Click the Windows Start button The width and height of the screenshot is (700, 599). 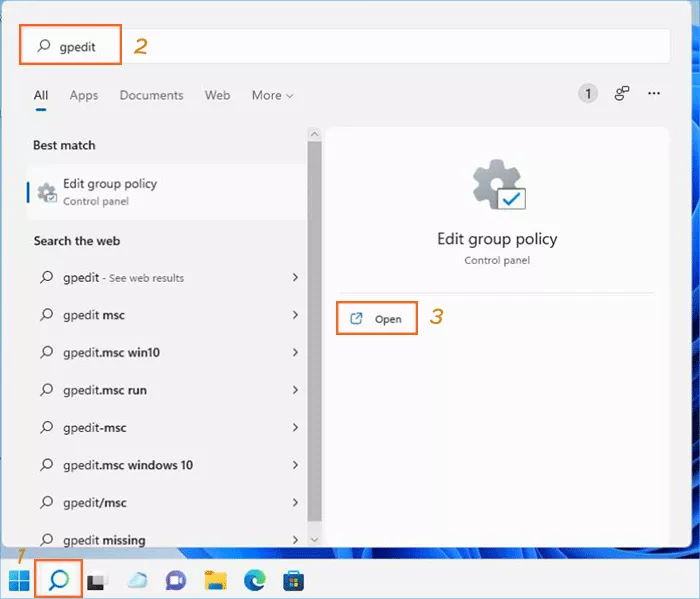19,580
